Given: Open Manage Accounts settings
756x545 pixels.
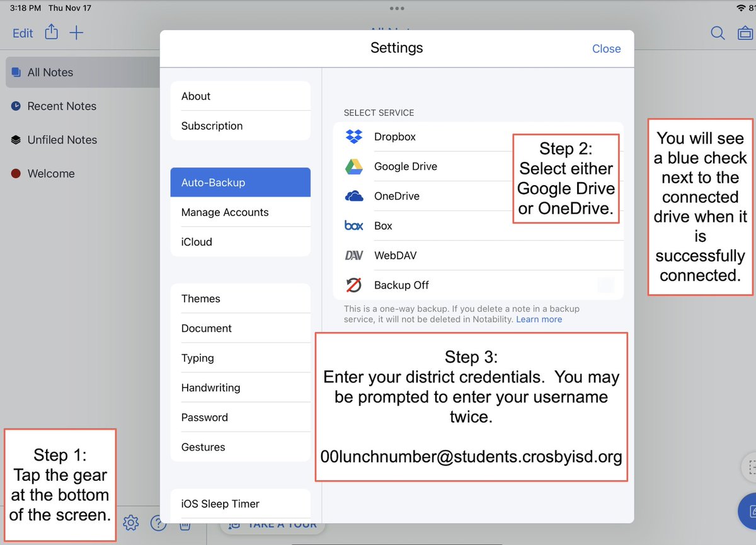Looking at the screenshot, I should coord(241,212).
